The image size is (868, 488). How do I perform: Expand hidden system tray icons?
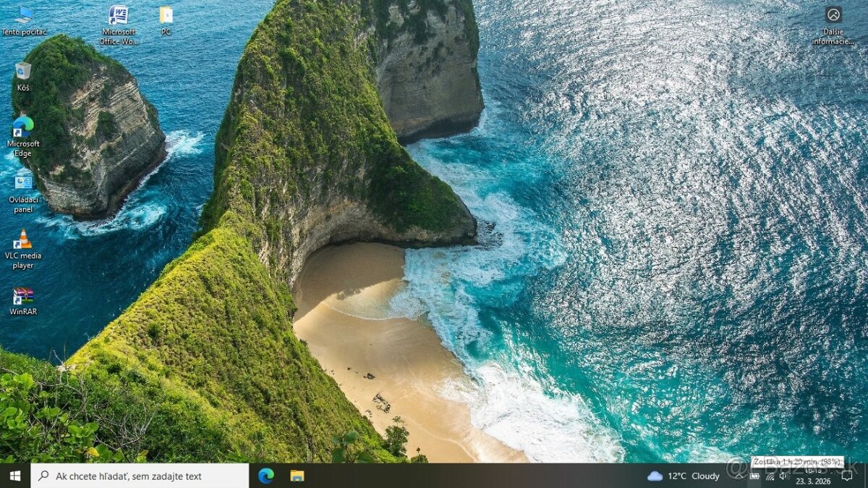(738, 476)
